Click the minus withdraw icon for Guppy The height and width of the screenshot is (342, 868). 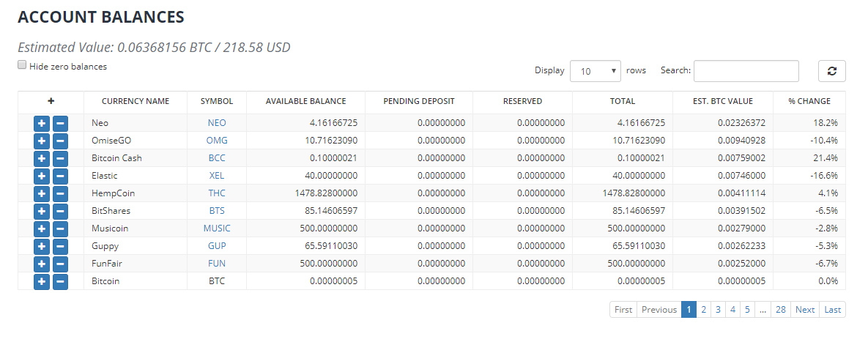[x=60, y=246]
